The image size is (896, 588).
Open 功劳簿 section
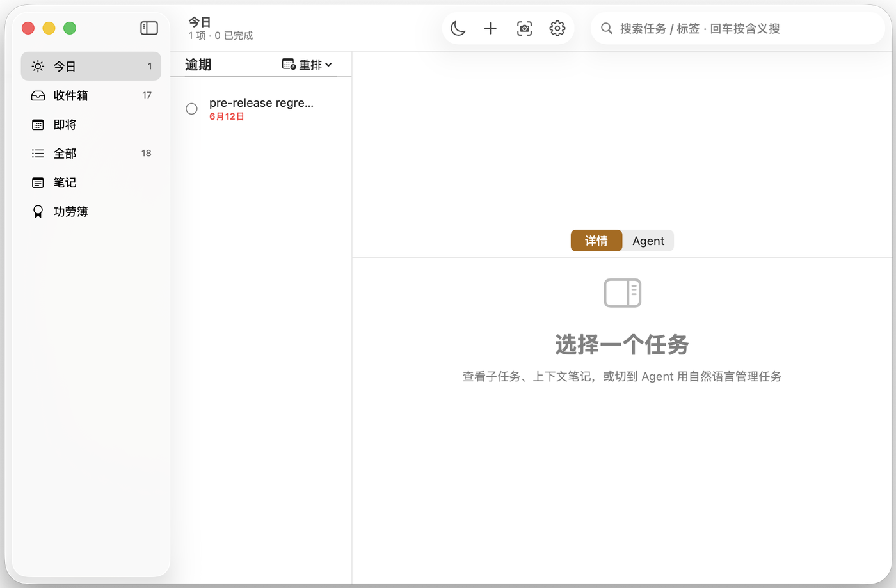point(91,212)
